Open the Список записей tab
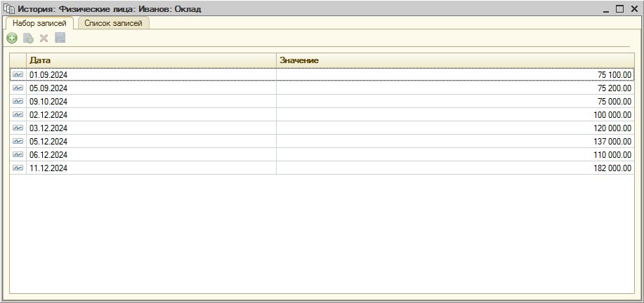The width and height of the screenshot is (644, 303). [113, 23]
